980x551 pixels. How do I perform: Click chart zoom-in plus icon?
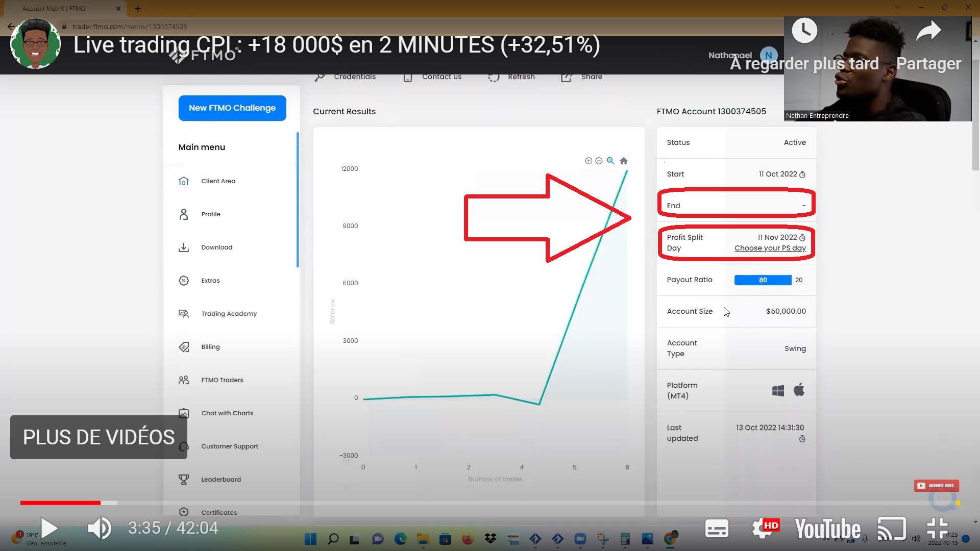coord(589,161)
